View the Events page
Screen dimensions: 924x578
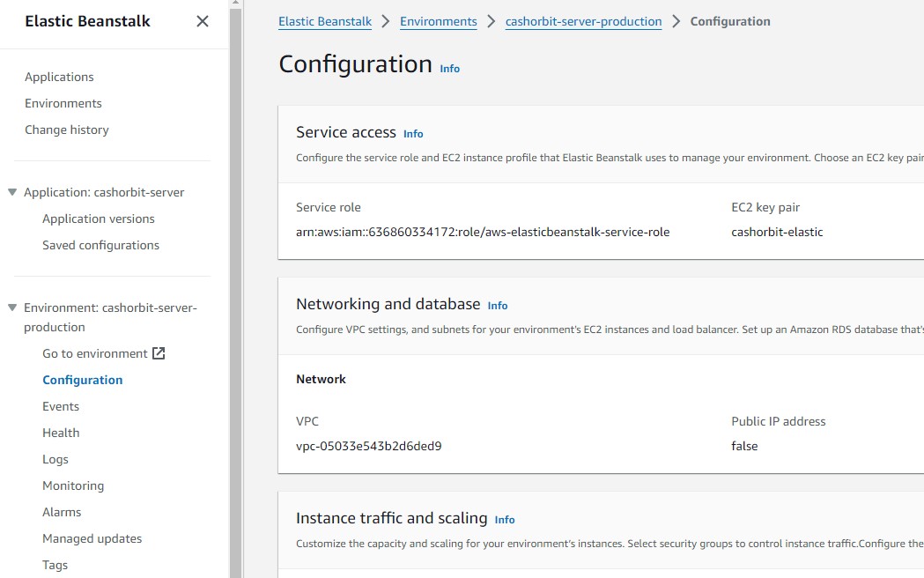[x=61, y=406]
